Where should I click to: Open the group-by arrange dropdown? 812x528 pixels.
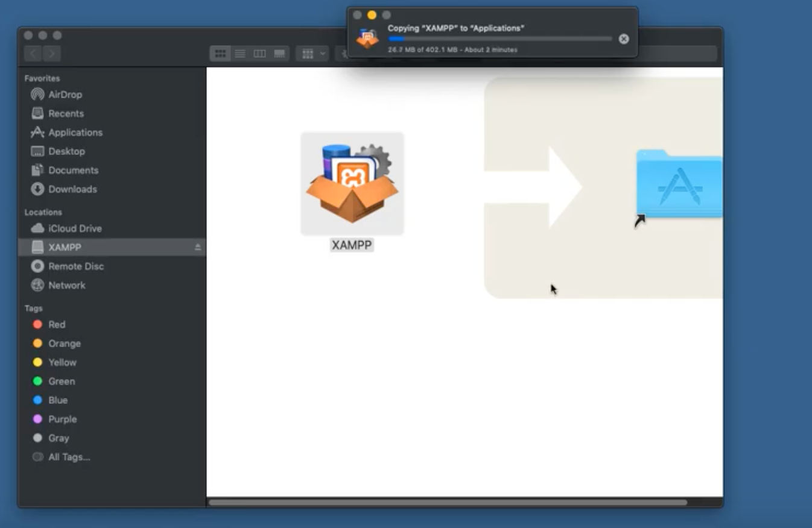312,54
